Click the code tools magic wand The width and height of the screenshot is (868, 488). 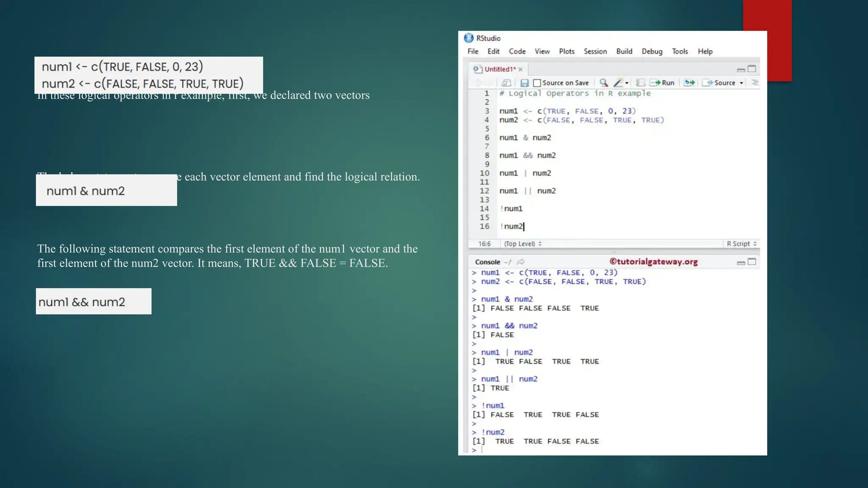click(619, 83)
